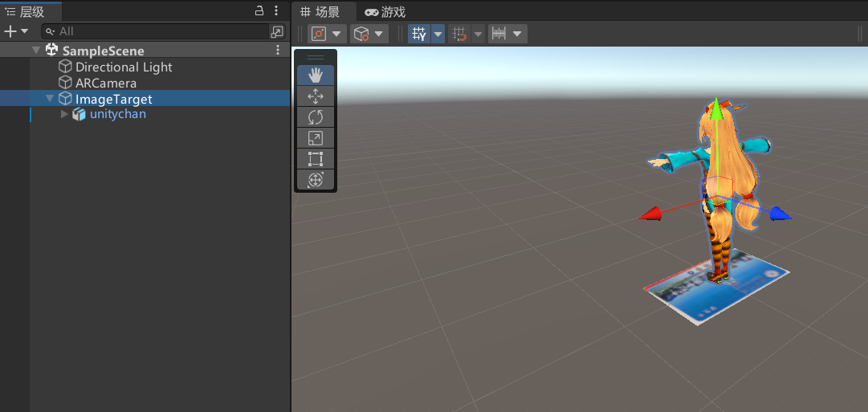Click red X-axis gizmo arrow
The width and height of the screenshot is (868, 412).
pos(651,214)
